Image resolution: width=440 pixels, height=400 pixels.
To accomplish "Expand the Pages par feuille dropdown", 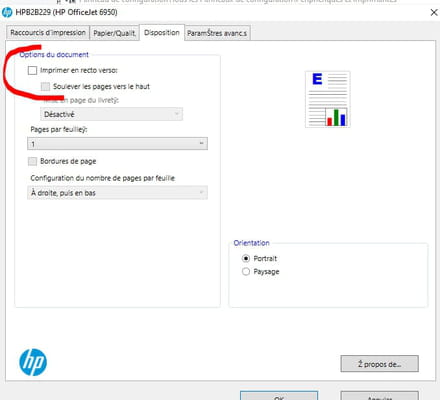I will (x=117, y=144).
